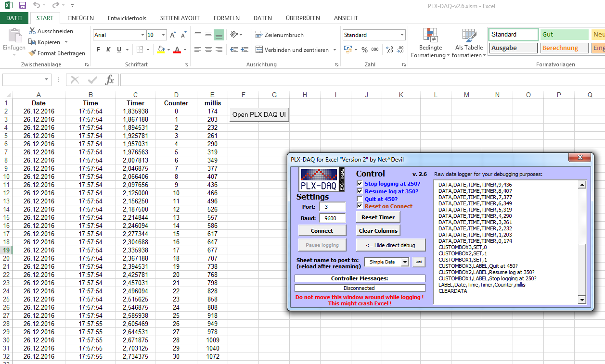Click the Baud input field
This screenshot has width=605, height=364.
pyautogui.click(x=333, y=218)
